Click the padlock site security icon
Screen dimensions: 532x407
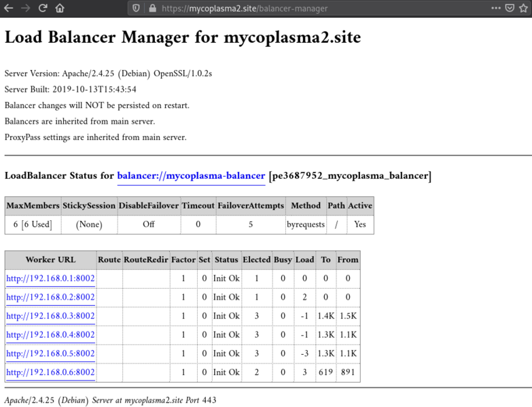(x=152, y=8)
